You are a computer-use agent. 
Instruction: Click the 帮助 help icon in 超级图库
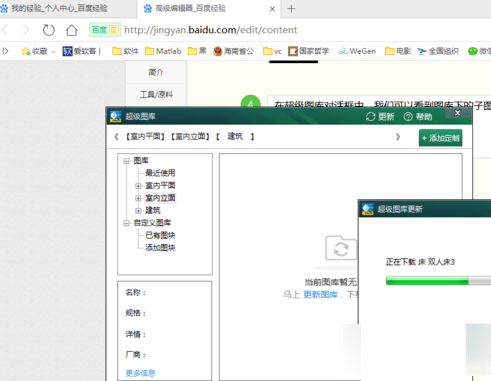point(408,117)
